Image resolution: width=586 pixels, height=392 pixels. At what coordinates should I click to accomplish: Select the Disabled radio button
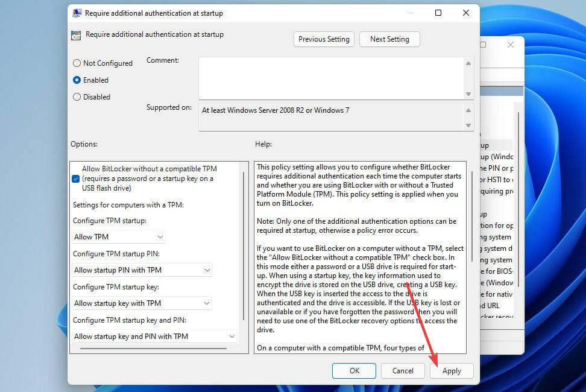pyautogui.click(x=77, y=96)
